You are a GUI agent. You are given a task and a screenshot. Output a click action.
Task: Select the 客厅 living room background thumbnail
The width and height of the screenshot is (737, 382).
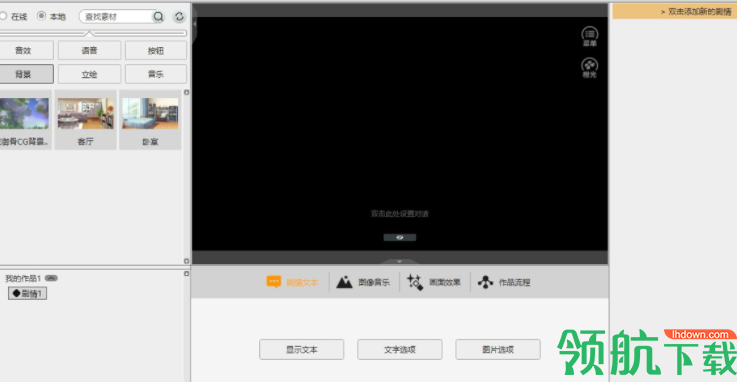coord(85,113)
